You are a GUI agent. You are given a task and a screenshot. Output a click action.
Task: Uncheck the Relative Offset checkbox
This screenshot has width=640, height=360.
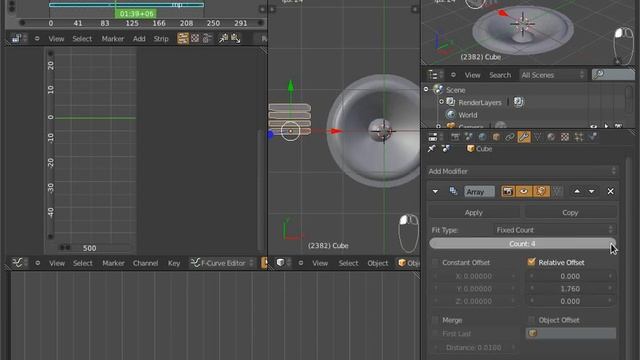(x=531, y=262)
